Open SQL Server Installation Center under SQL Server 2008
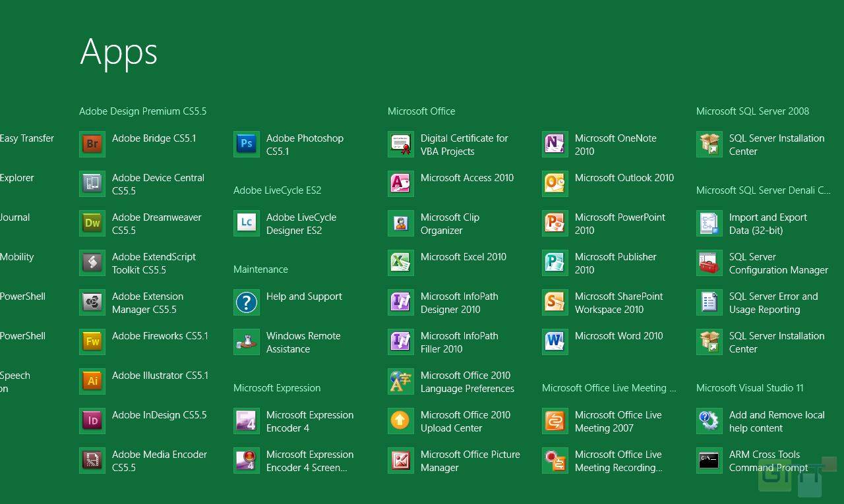This screenshot has height=504, width=844. click(x=709, y=144)
